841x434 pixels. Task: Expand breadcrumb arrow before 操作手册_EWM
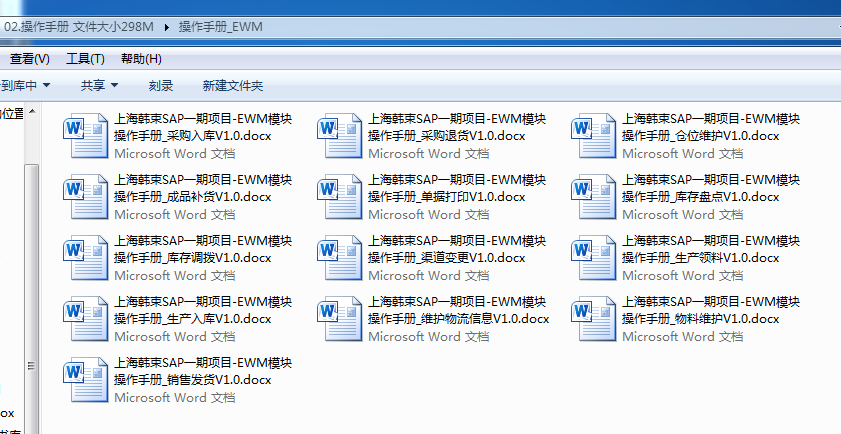coord(166,27)
